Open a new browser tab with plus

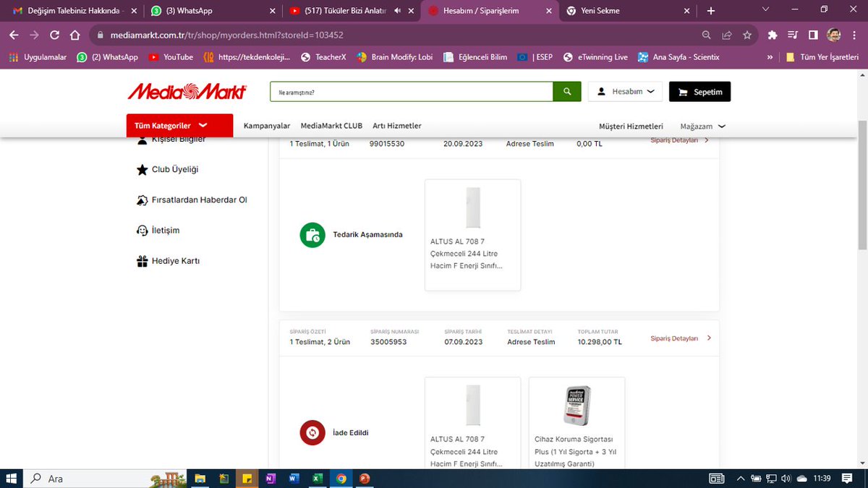click(711, 11)
